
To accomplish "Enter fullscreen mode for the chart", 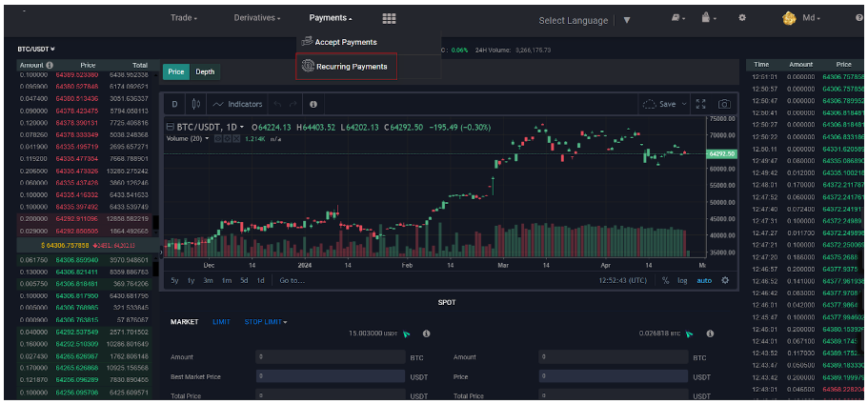I will [x=700, y=104].
